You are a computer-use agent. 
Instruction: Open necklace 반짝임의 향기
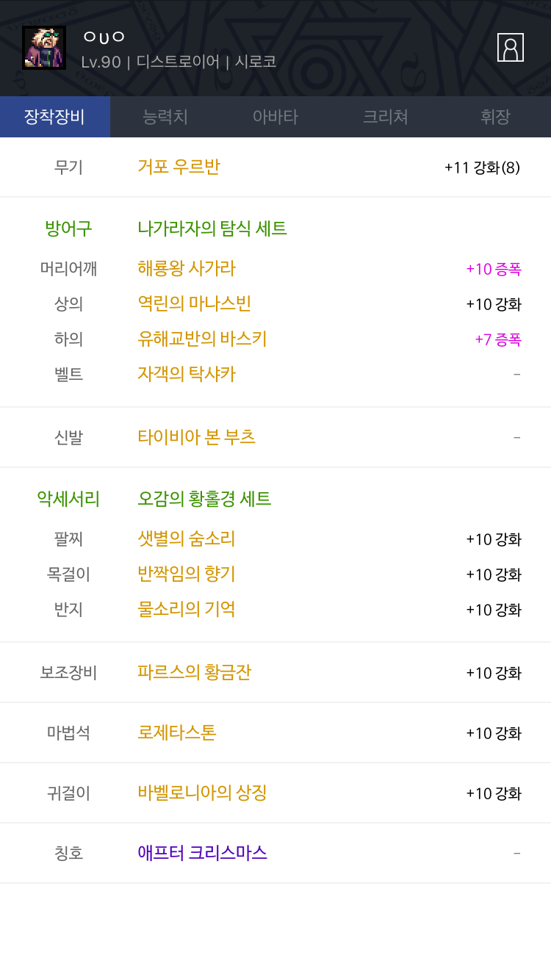[187, 574]
